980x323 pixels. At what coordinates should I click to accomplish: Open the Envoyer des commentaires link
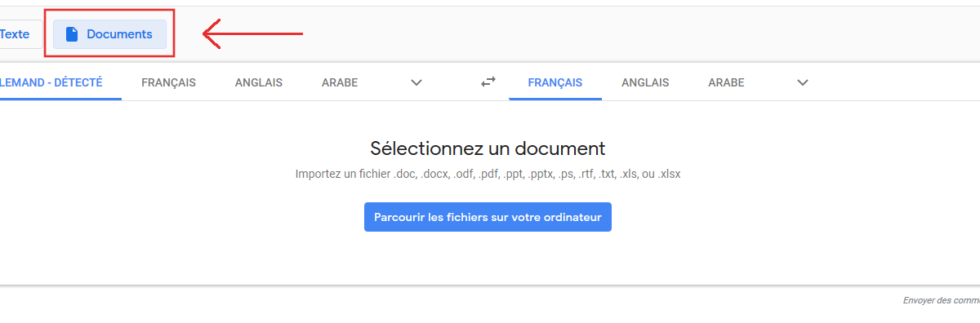(x=941, y=300)
